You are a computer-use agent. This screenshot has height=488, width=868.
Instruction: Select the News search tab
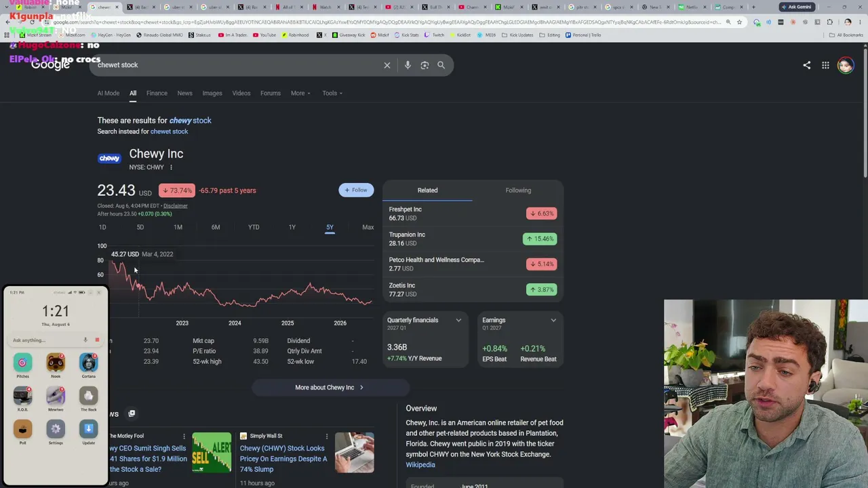[184, 94]
